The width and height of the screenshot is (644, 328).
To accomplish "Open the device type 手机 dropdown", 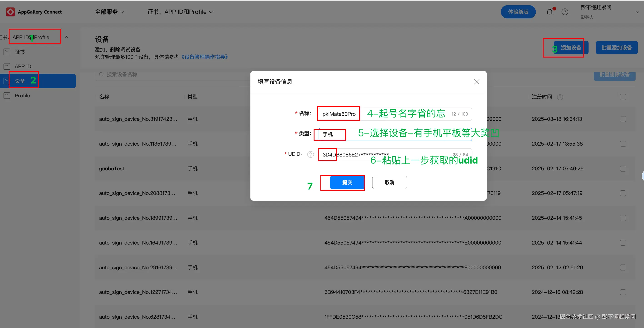I will click(x=395, y=134).
